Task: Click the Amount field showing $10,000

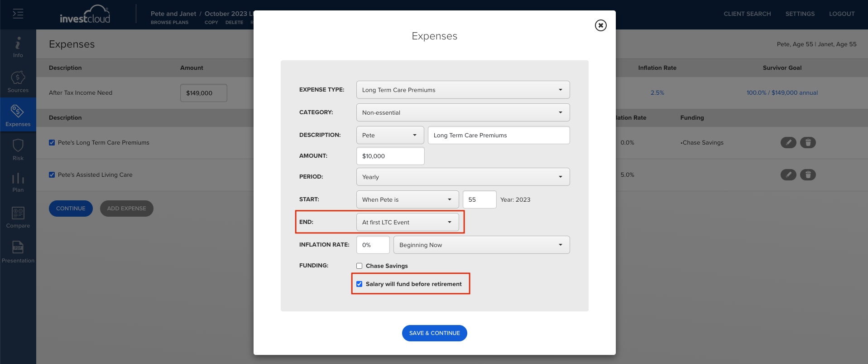Action: point(390,156)
